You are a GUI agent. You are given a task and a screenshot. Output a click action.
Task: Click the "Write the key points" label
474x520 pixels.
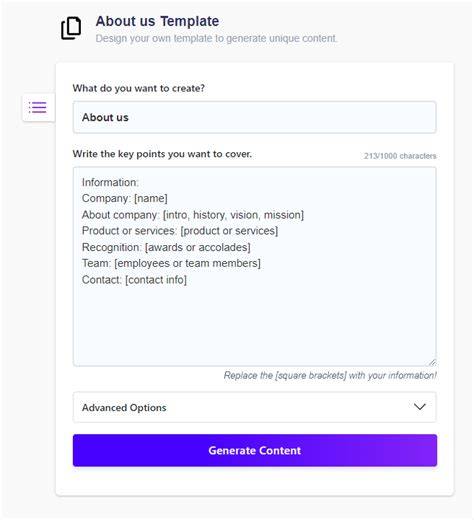pyautogui.click(x=162, y=154)
